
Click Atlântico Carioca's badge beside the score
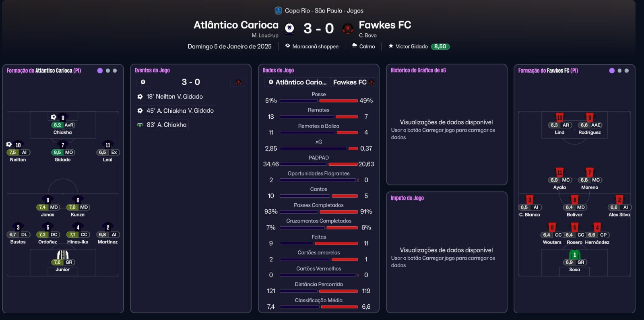coord(289,29)
